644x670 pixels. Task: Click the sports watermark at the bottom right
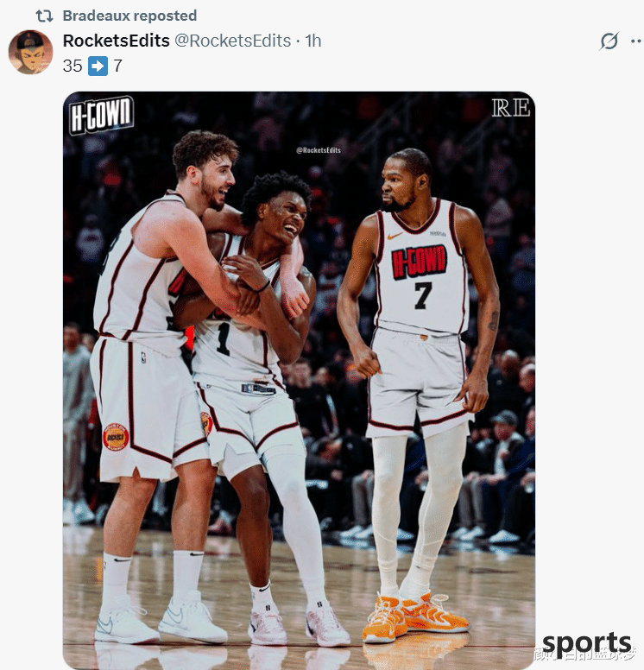[x=587, y=644]
